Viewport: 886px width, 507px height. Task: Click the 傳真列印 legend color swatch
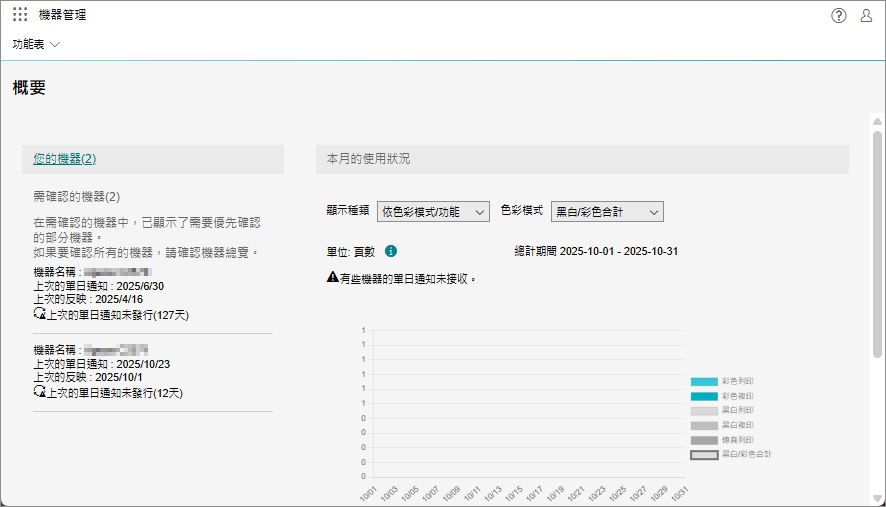pos(704,440)
